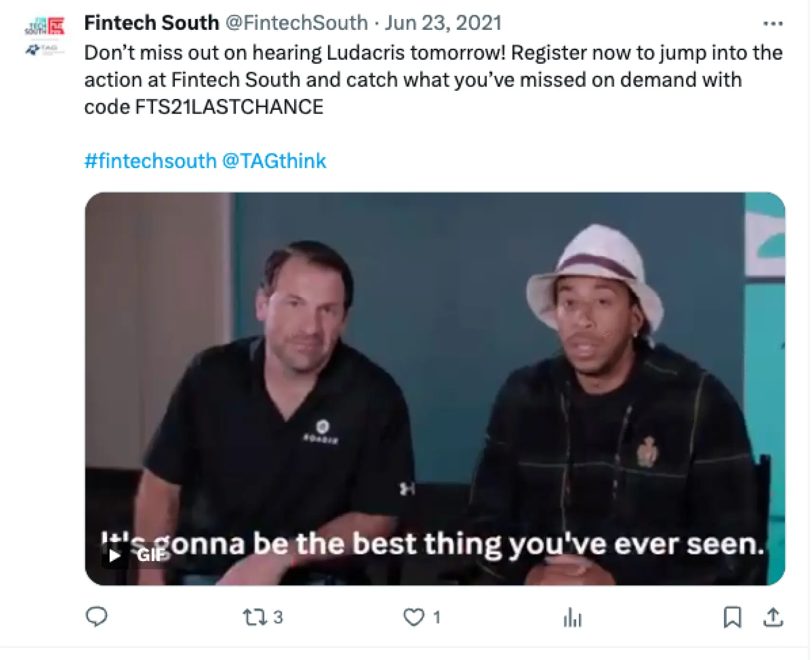Follow the #fintechsouth hashtag link

coord(151,161)
